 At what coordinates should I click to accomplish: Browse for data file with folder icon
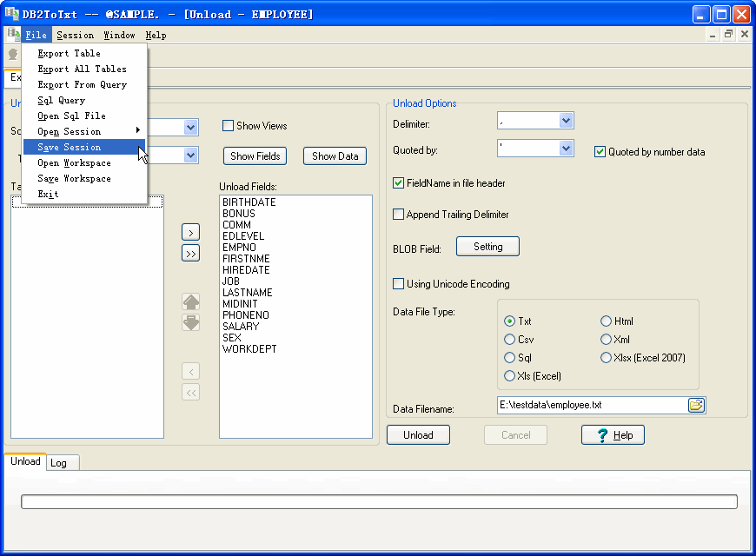pyautogui.click(x=696, y=405)
